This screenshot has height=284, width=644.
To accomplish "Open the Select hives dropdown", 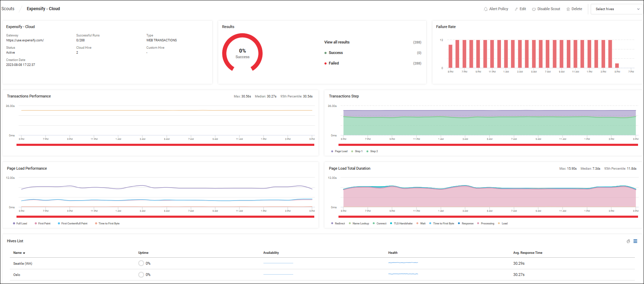I will [617, 9].
